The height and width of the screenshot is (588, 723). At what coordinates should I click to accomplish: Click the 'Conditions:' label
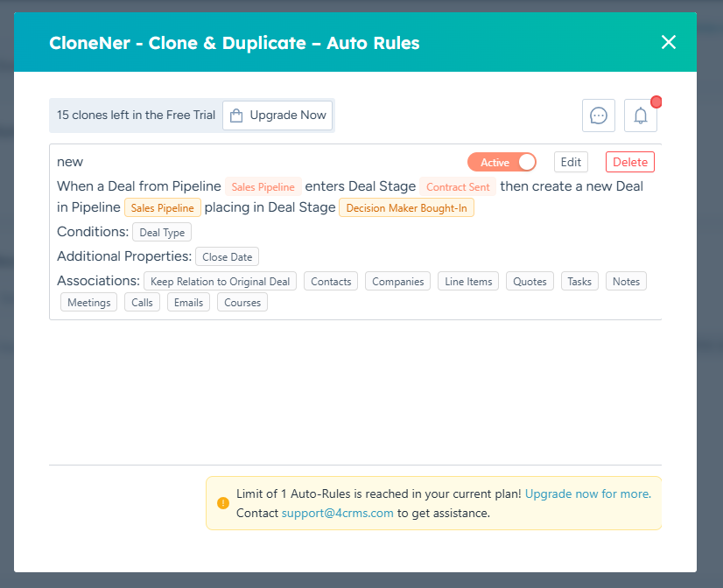click(x=93, y=231)
